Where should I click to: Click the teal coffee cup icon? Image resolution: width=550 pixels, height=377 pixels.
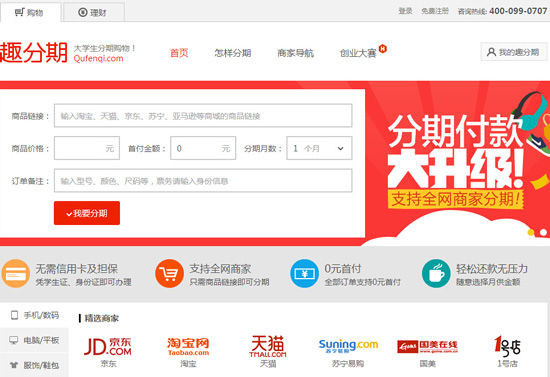click(x=436, y=274)
